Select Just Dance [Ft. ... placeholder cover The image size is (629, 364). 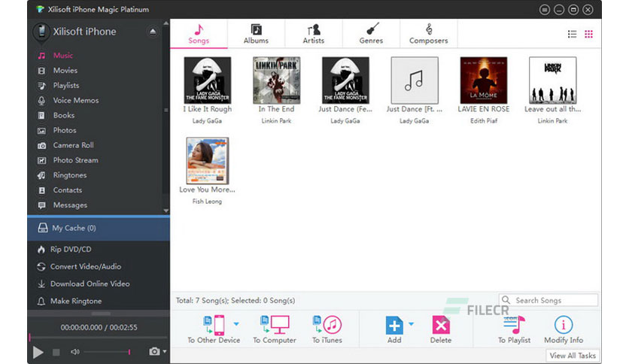click(415, 80)
